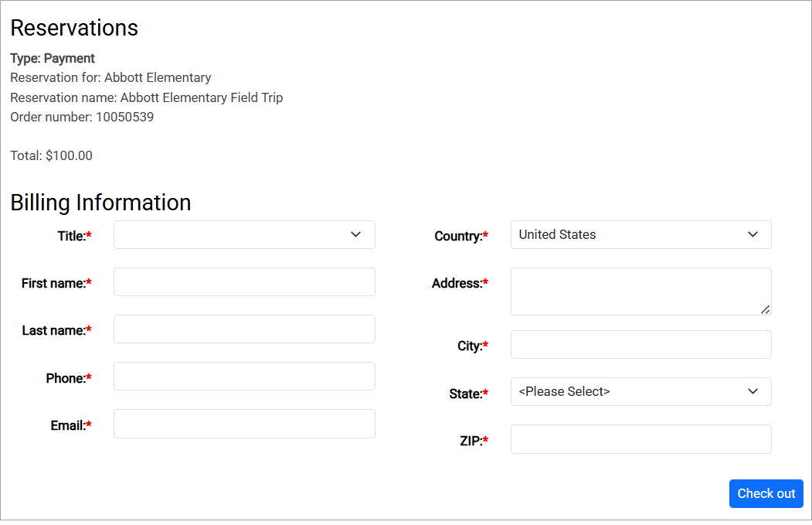Click into the Last name field

pos(244,329)
